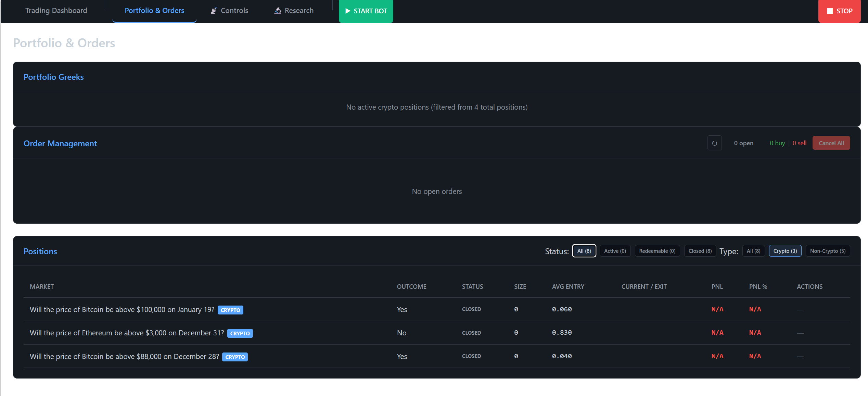Click the Controls tab icon
Screen dimensions: 868x396
[x=214, y=11]
